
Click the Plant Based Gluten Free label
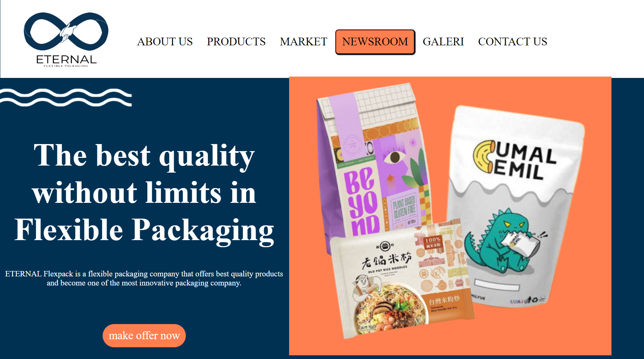[x=404, y=207]
